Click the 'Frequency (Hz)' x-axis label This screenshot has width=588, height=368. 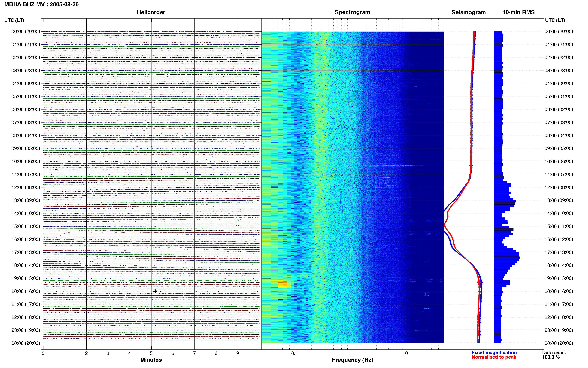point(352,360)
